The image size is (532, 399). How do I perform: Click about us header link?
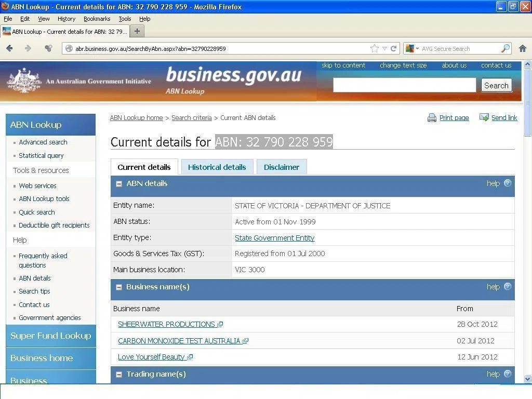(x=454, y=65)
